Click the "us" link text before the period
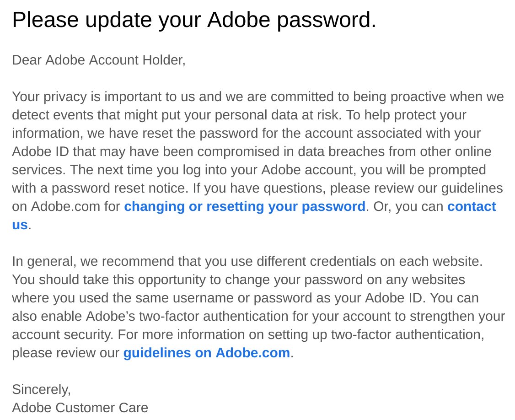This screenshot has height=420, width=515. tap(20, 225)
